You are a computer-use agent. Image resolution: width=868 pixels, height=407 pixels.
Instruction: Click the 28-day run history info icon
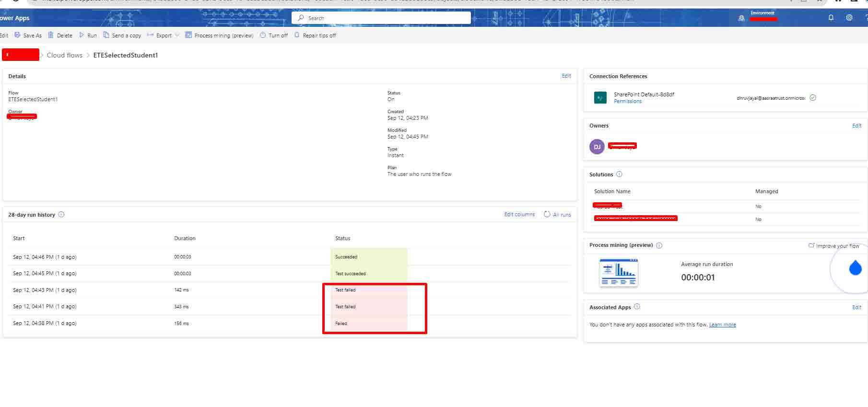point(61,214)
